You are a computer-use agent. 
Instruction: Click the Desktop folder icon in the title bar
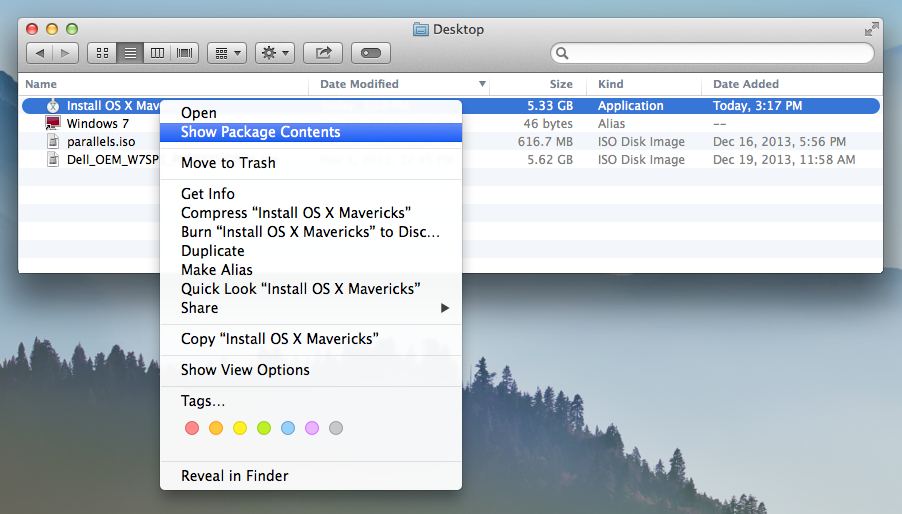421,29
